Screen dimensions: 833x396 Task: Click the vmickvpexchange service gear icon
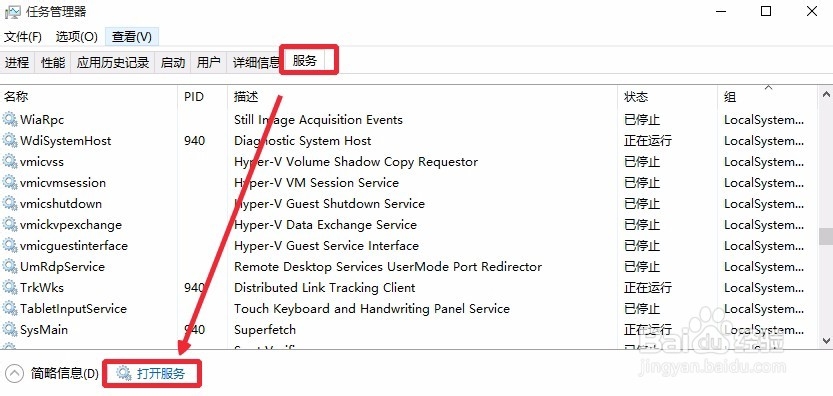[x=10, y=224]
